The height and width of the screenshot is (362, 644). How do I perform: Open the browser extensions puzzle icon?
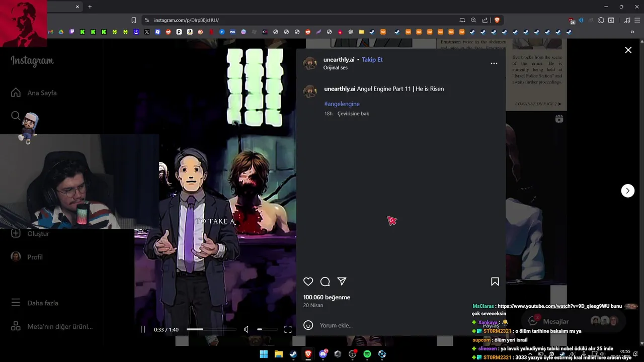pos(601,20)
